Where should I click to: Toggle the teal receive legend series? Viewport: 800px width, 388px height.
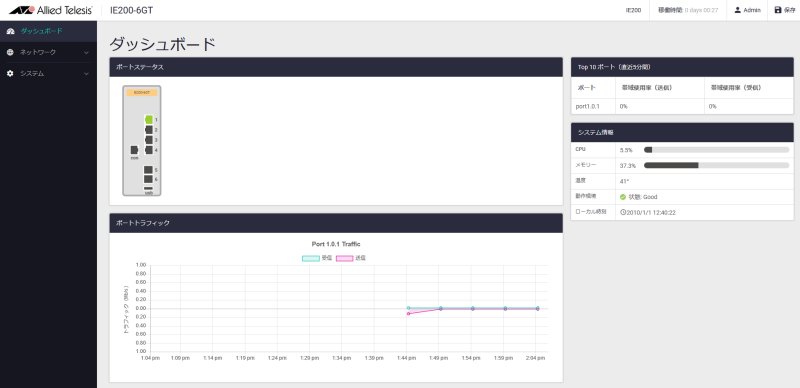[x=317, y=258]
